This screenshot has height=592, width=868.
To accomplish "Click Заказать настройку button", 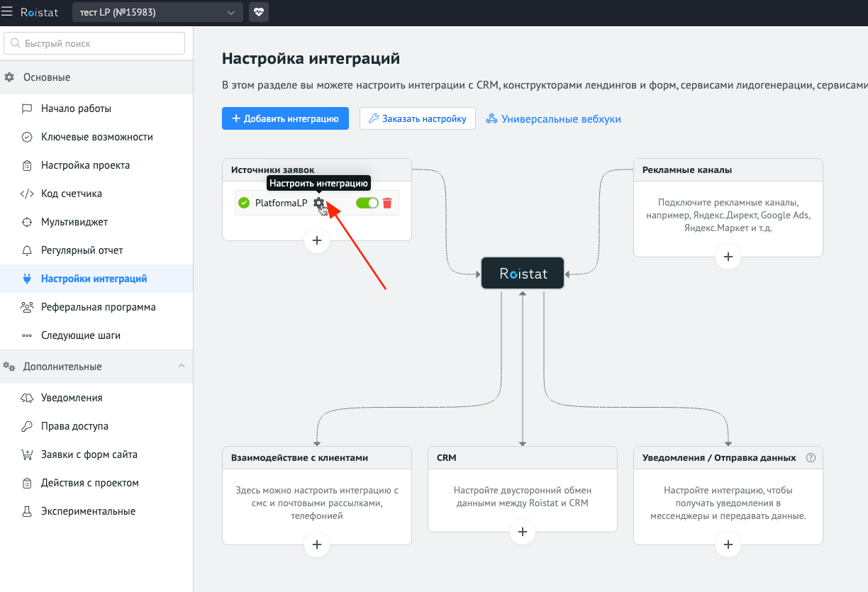I will pyautogui.click(x=418, y=118).
